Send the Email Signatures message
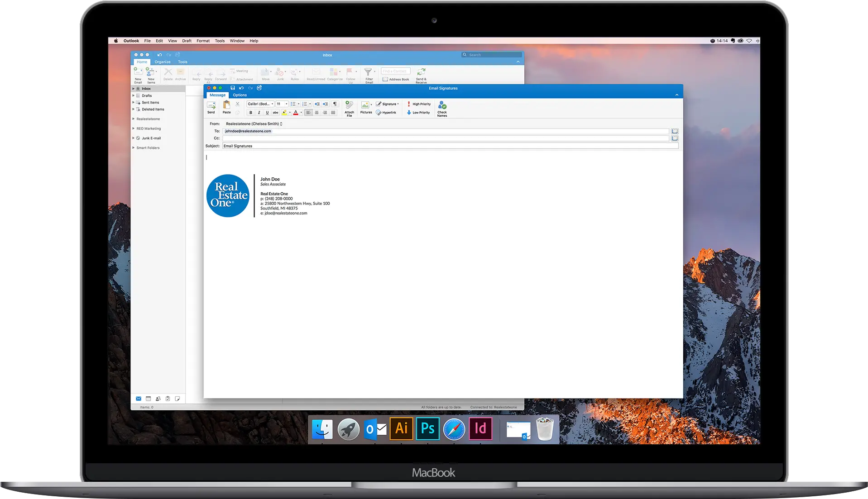The image size is (868, 499). pos(211,107)
